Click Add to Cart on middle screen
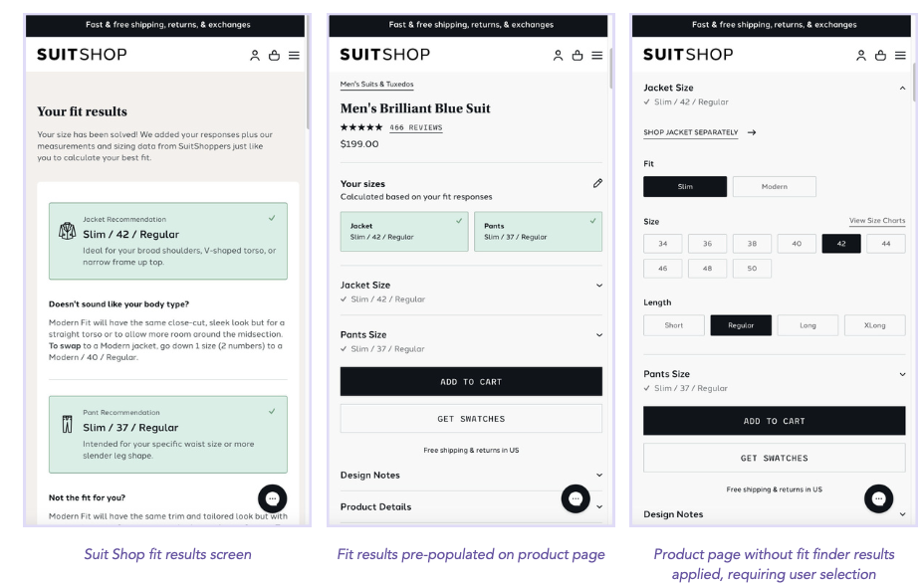The image size is (924, 585). 471,382
